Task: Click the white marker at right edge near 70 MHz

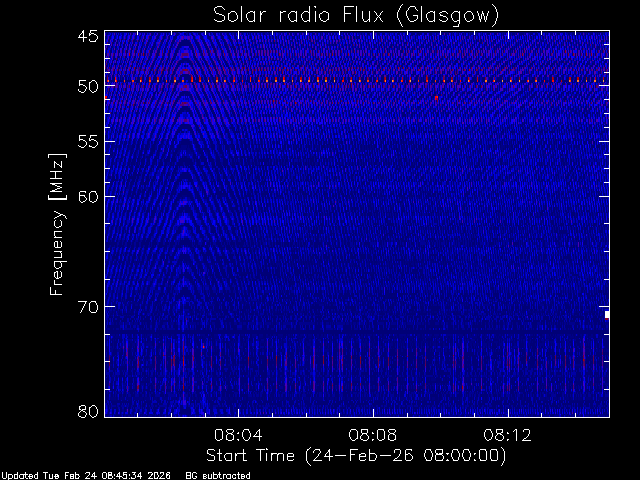Action: pos(607,315)
